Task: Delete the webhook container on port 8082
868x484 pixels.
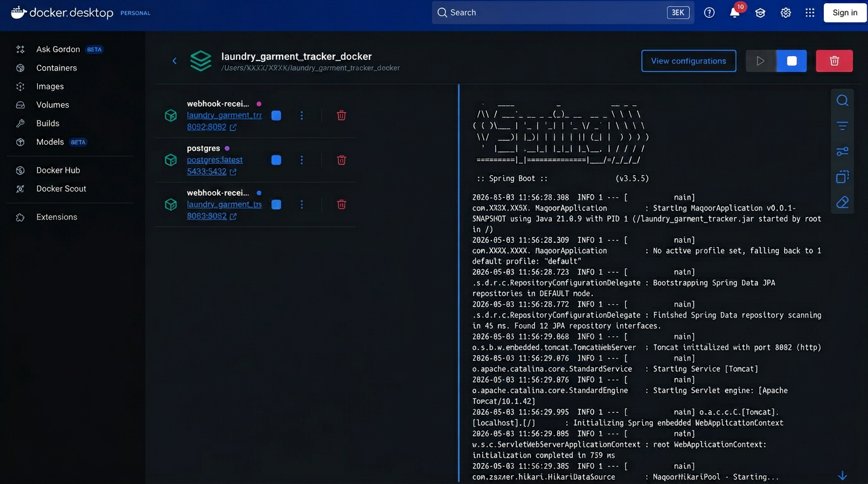Action: (x=341, y=115)
